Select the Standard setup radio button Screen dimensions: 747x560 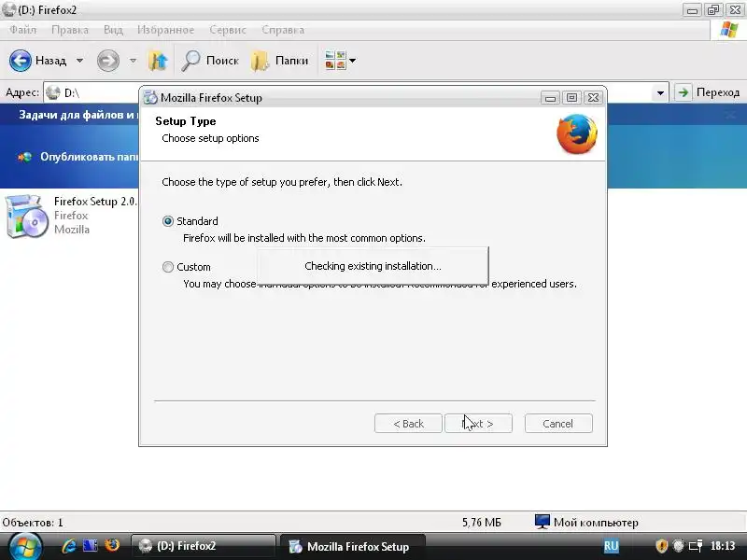[168, 221]
